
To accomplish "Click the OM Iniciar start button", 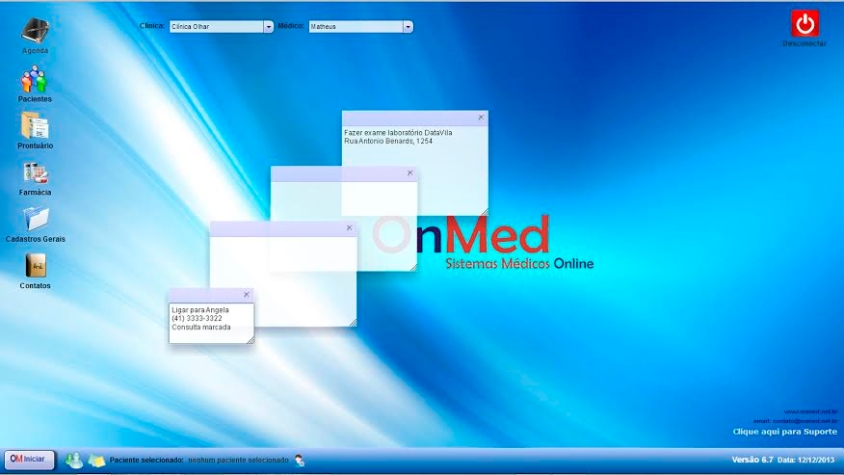I will (x=29, y=459).
